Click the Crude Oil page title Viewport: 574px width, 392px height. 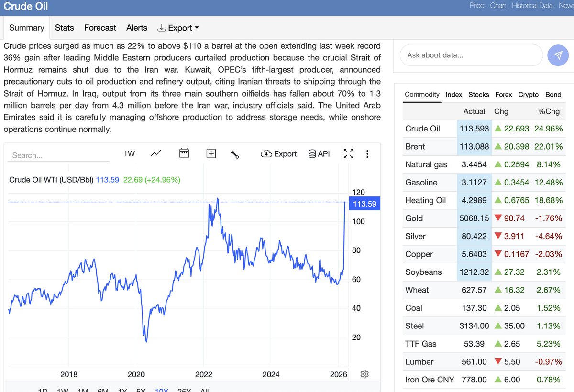click(x=26, y=7)
